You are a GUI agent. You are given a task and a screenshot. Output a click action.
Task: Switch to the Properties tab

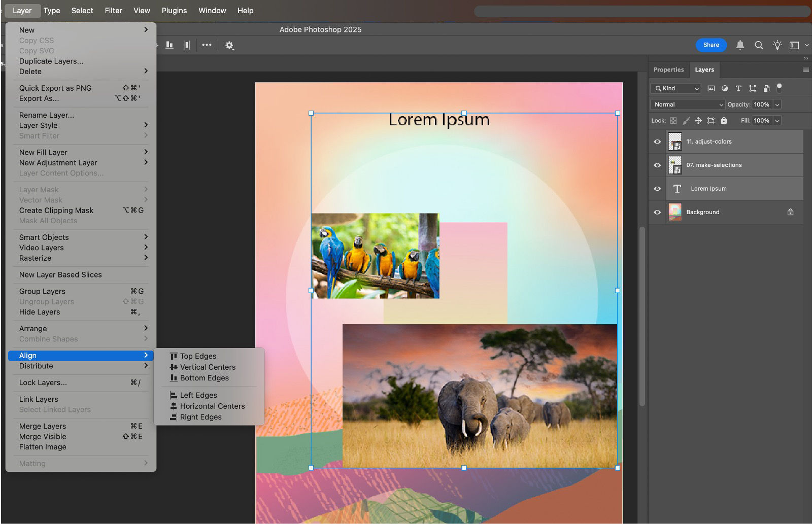668,69
